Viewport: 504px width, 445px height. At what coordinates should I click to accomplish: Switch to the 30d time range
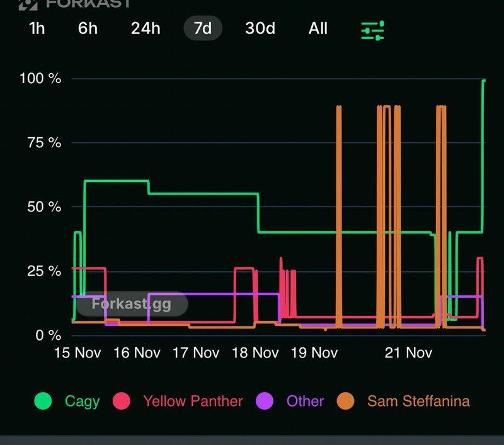click(260, 29)
